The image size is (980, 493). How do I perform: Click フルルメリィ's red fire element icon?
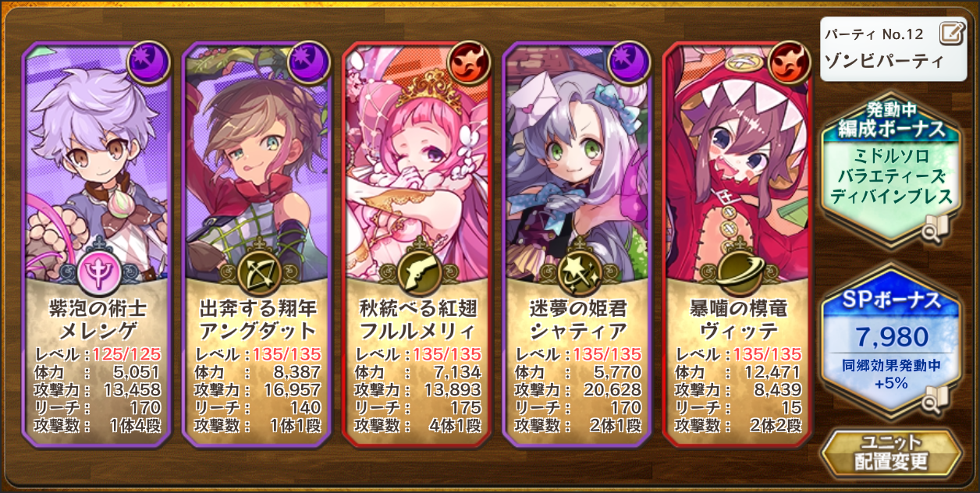pos(469,62)
